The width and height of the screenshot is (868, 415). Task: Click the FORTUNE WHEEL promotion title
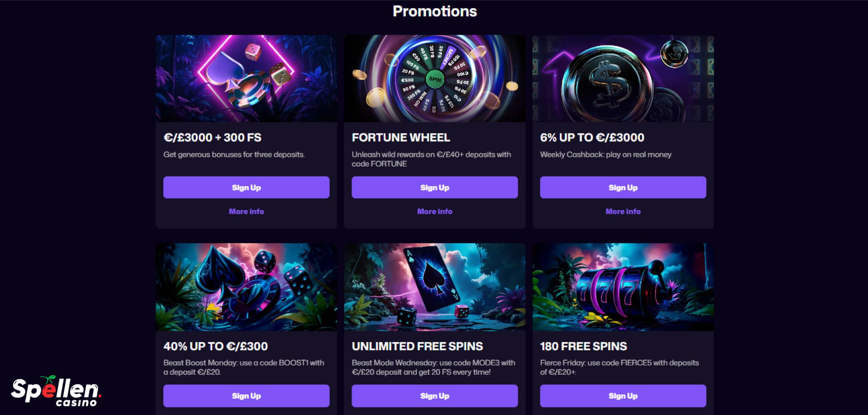click(x=401, y=138)
